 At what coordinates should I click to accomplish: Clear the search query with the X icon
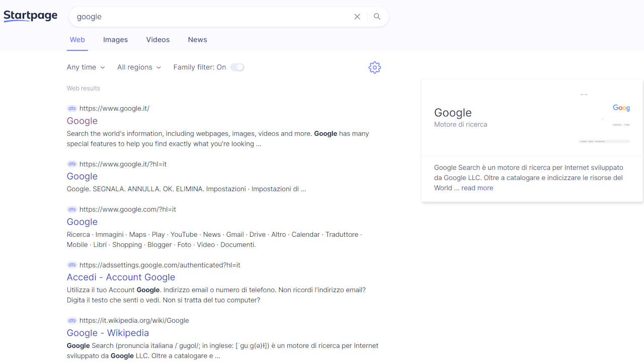point(357,17)
